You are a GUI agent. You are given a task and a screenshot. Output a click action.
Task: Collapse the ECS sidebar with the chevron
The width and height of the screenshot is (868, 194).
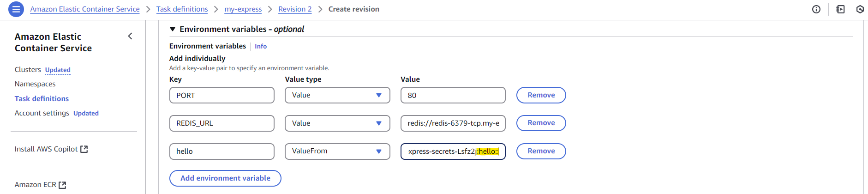point(130,36)
